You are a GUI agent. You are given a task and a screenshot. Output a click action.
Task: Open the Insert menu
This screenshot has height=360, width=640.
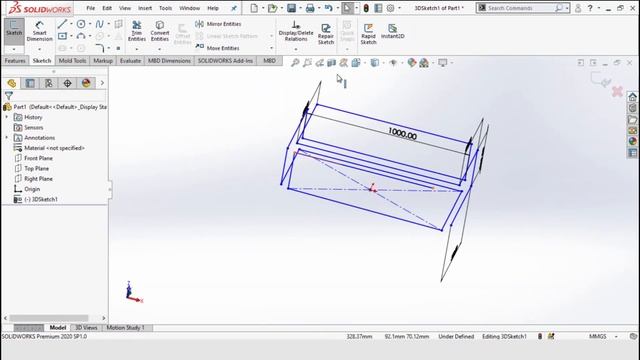coord(145,8)
